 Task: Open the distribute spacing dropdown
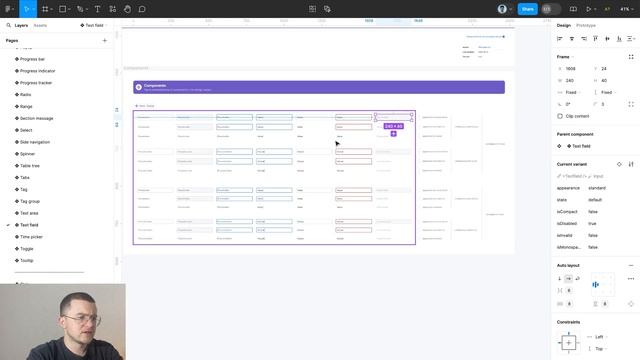[x=631, y=38]
